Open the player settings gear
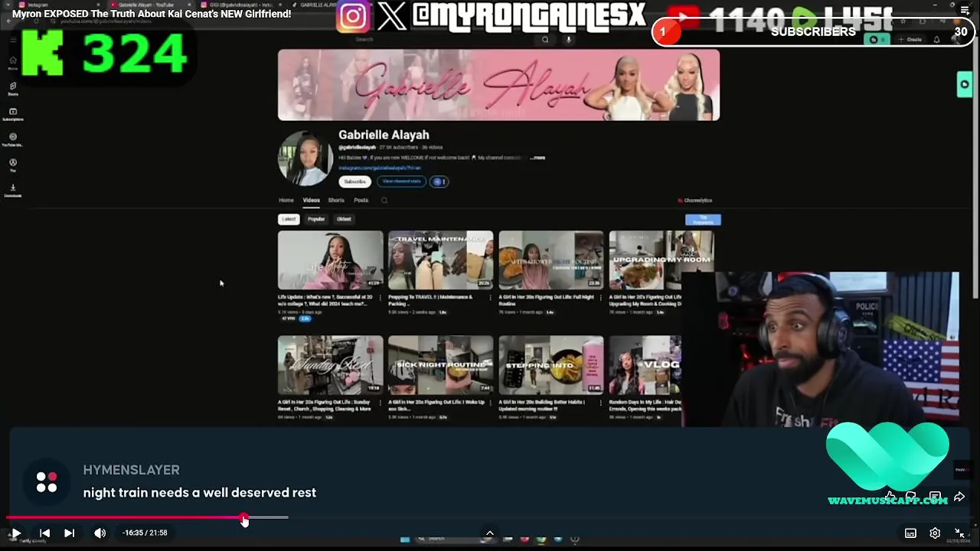 coord(935,533)
